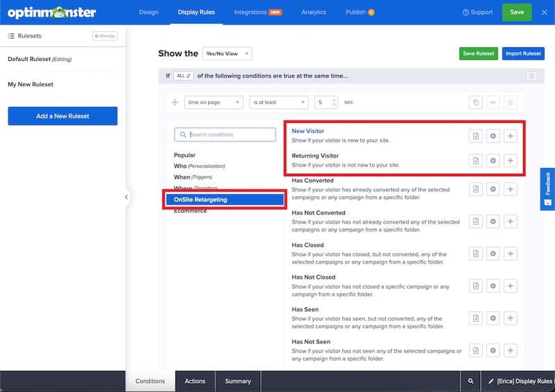
Task: Open documentation icon for Has Closed
Action: click(476, 254)
